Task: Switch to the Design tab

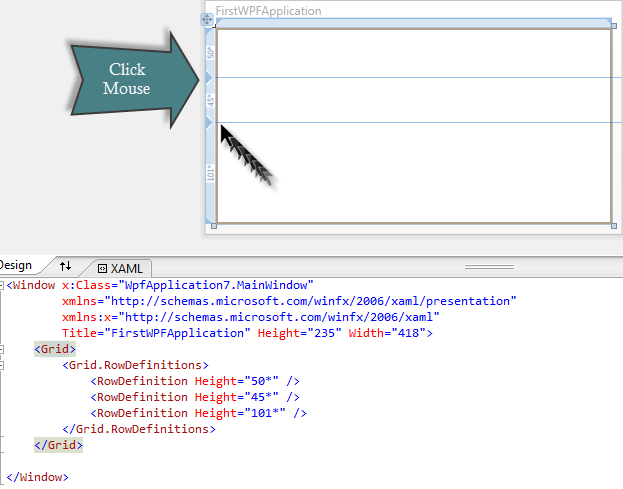Action: (15, 265)
